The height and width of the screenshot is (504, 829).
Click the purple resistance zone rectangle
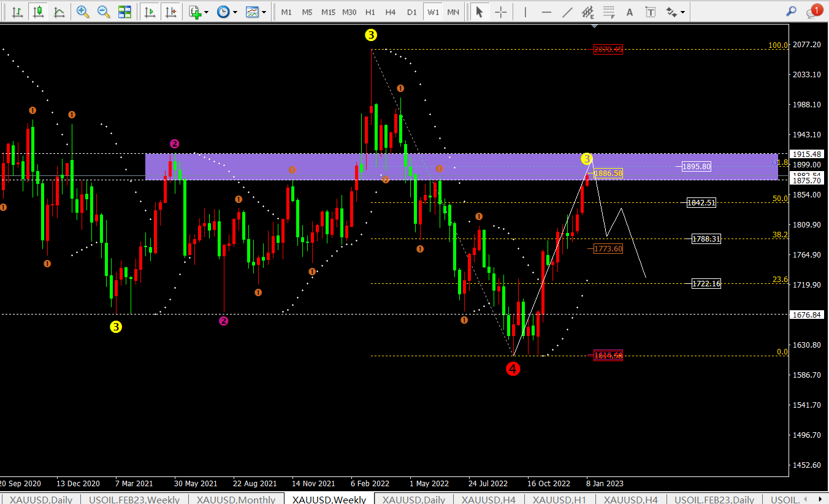tap(461, 166)
